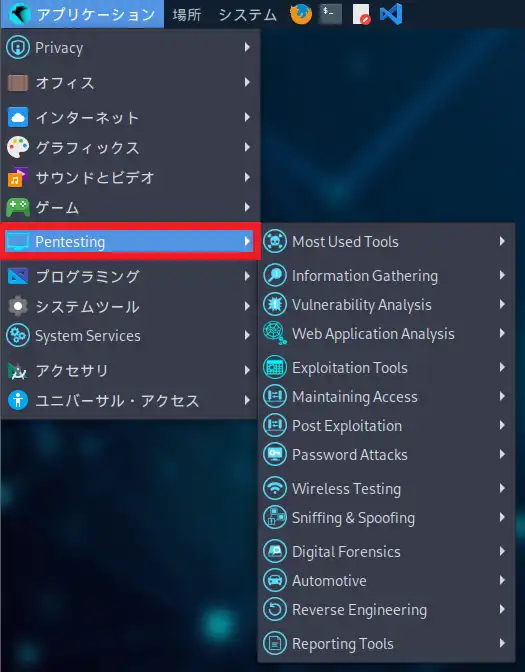
Task: Open the インターネット entry
Action: click(x=129, y=117)
